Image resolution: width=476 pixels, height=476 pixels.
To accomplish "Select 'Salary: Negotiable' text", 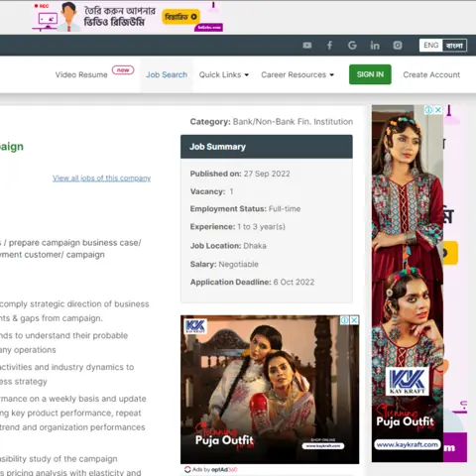I will click(x=224, y=265).
